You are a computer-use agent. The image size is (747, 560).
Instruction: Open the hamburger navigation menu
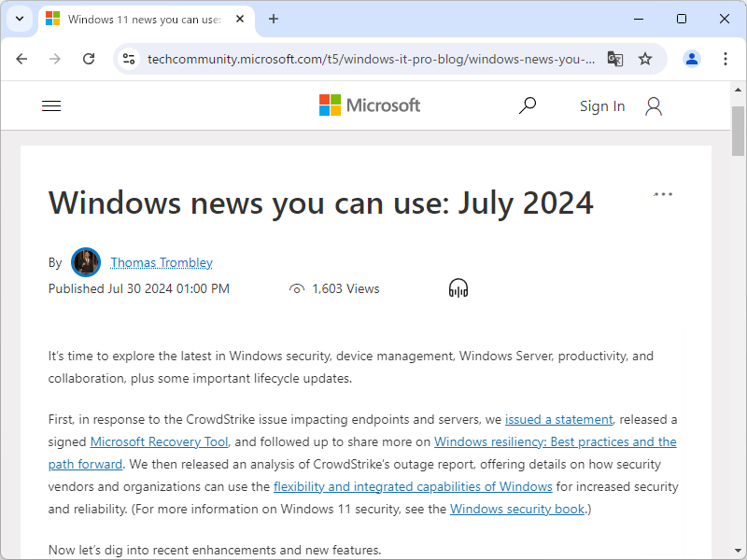click(x=51, y=105)
